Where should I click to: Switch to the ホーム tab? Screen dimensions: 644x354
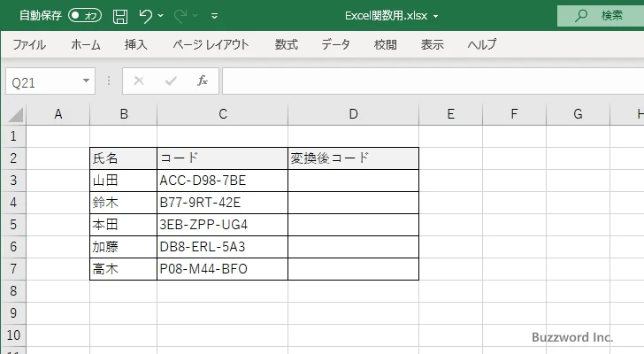tap(86, 44)
